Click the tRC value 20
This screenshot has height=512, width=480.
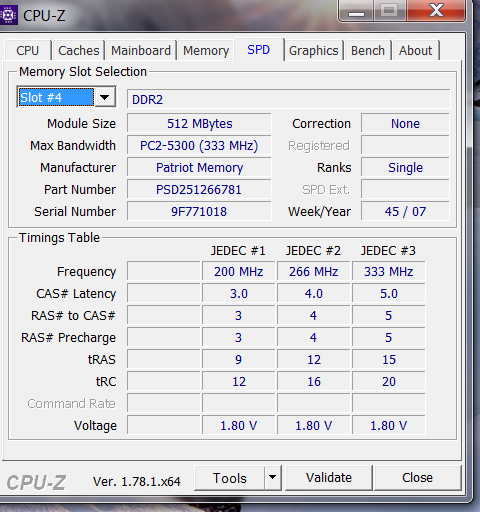tap(389, 382)
